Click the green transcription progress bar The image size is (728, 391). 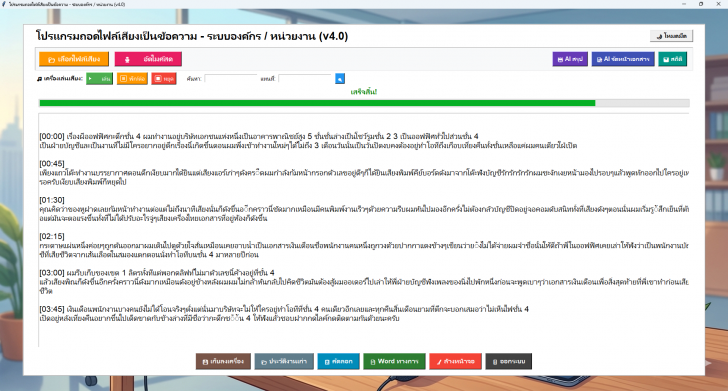[364, 103]
